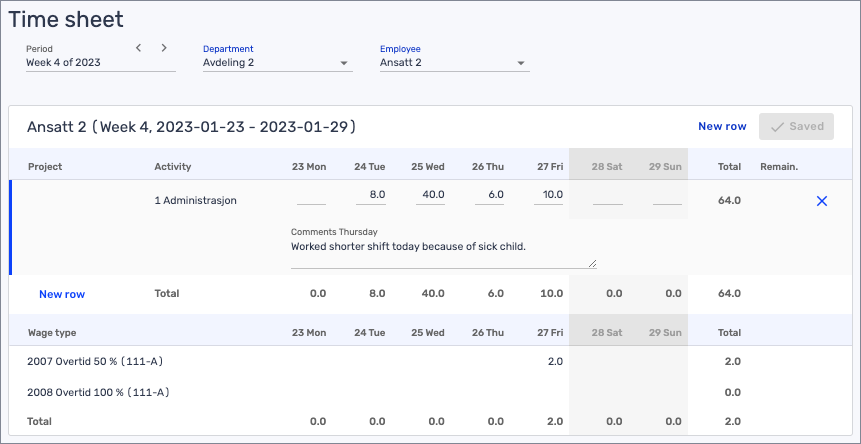Click New row link at top right

pyautogui.click(x=722, y=126)
